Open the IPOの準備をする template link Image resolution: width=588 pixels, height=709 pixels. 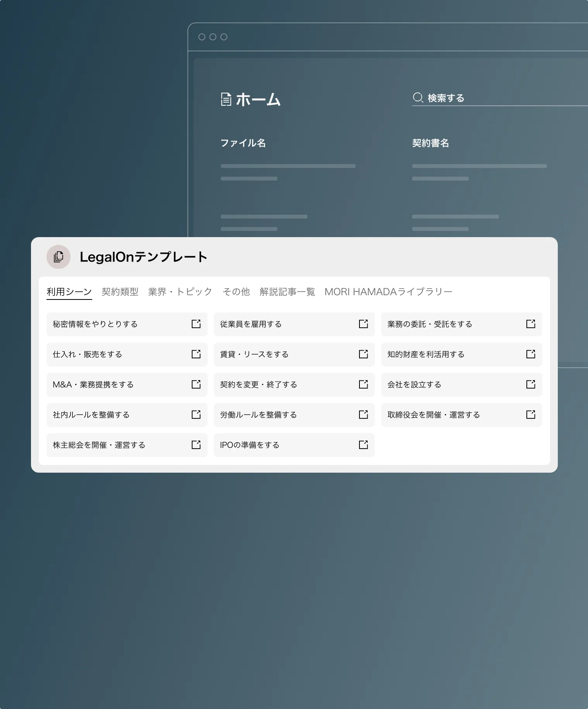294,445
